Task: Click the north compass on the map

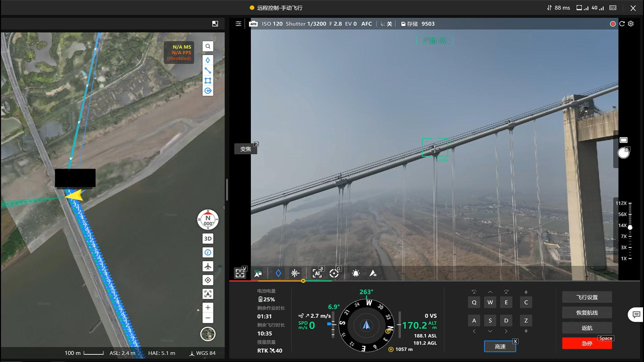Action: click(x=208, y=220)
